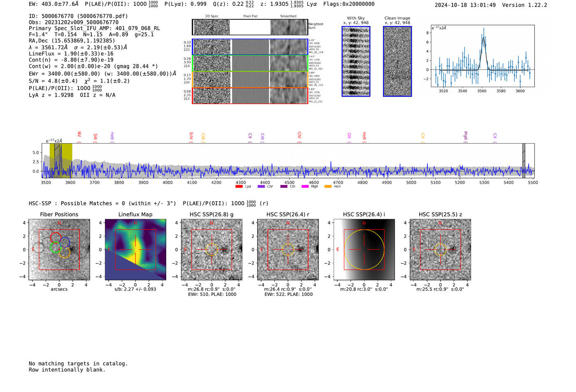Click the Weighted Sum spectrum row

coord(250,27)
